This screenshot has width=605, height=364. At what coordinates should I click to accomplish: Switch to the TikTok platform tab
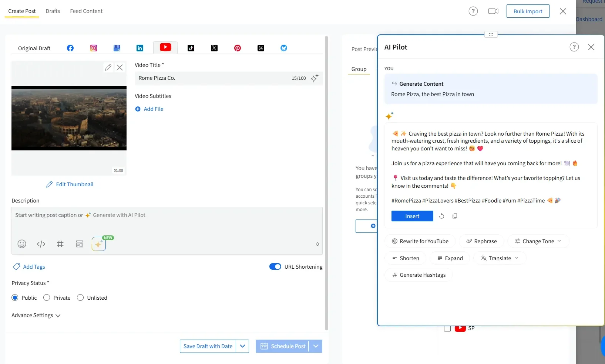click(191, 48)
